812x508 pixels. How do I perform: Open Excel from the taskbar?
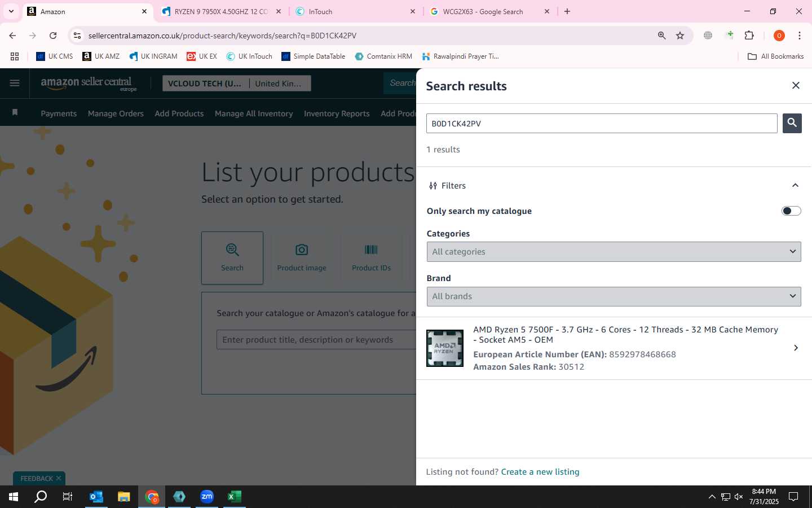click(x=235, y=497)
